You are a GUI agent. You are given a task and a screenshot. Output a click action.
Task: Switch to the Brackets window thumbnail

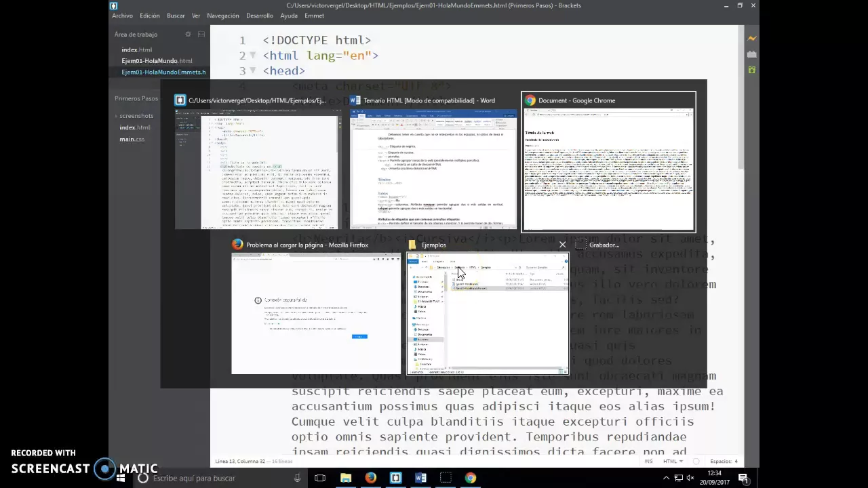click(x=256, y=163)
